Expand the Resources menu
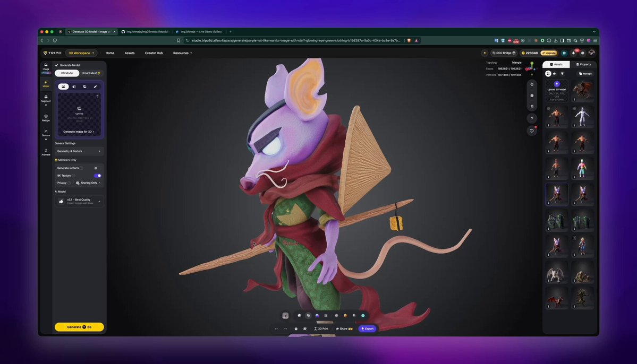This screenshot has width=637, height=364. pyautogui.click(x=182, y=53)
